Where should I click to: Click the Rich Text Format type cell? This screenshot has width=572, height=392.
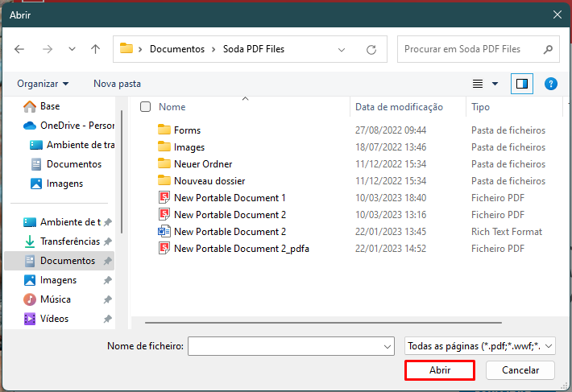pyautogui.click(x=507, y=232)
